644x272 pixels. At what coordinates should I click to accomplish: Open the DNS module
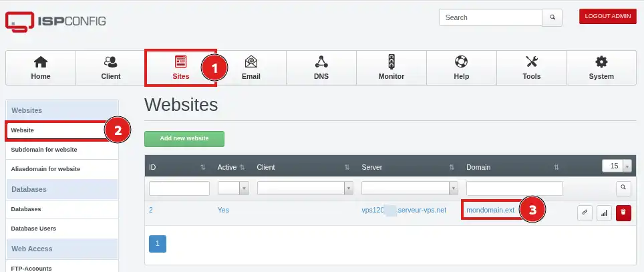[x=321, y=67]
